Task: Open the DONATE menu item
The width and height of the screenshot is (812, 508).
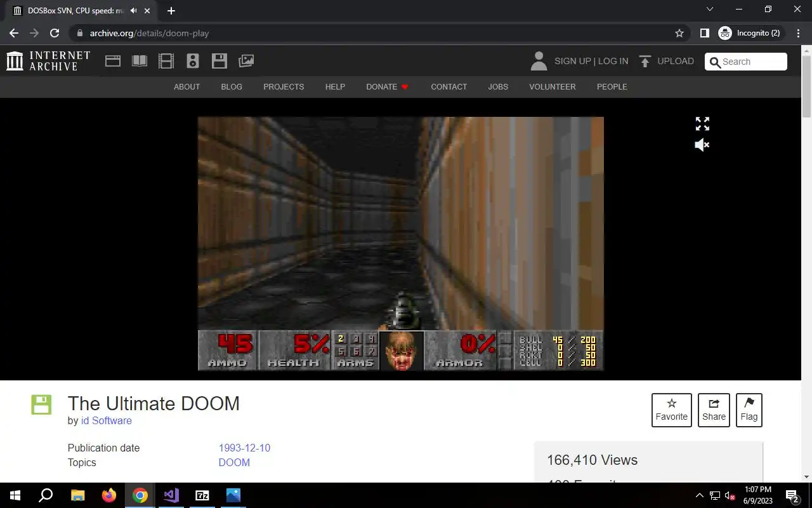Action: (x=387, y=86)
